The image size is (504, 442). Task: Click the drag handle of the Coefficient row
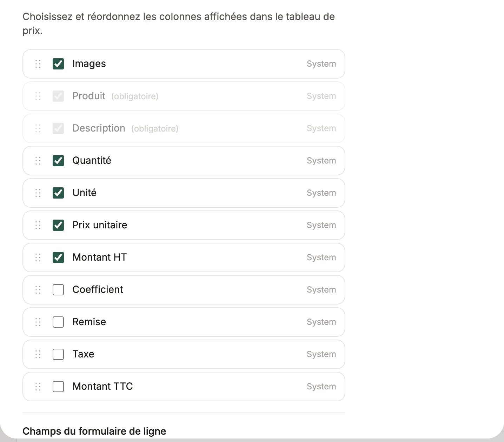click(38, 290)
